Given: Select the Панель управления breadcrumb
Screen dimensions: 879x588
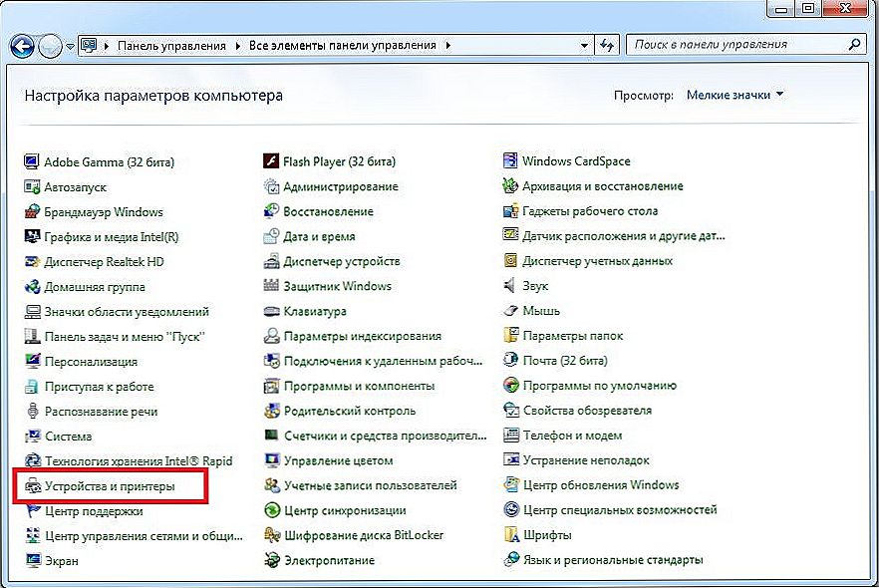Looking at the screenshot, I should click(171, 46).
